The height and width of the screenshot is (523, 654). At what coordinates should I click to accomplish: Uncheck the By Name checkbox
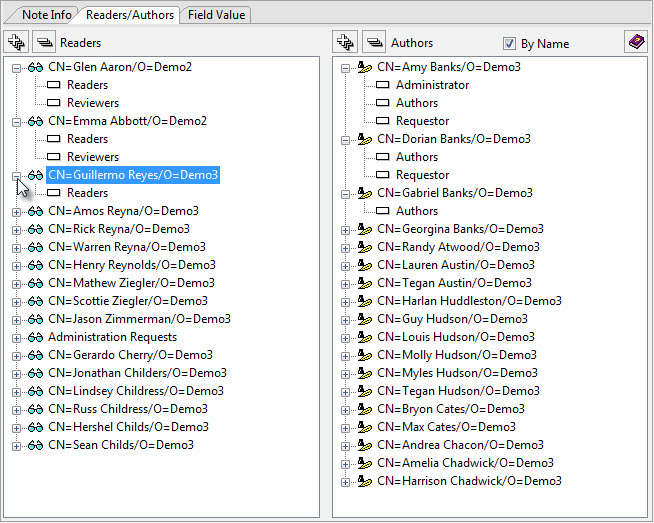point(509,44)
